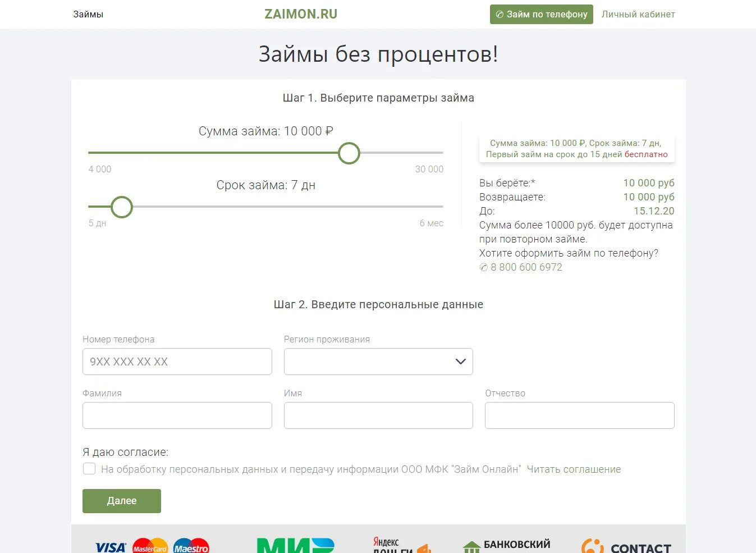The width and height of the screenshot is (756, 553).
Task: Click the 'Займы без процентов!' heading
Action: [378, 54]
